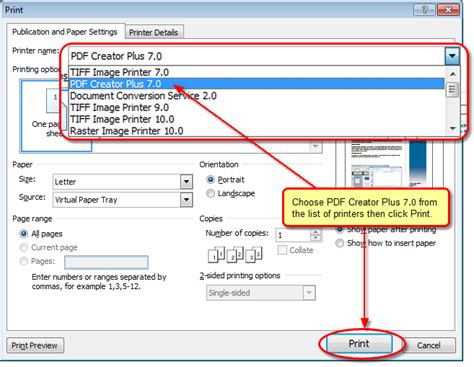Select TIFF Image Printer 10.0 entry
This screenshot has height=367, width=474.
(x=257, y=119)
